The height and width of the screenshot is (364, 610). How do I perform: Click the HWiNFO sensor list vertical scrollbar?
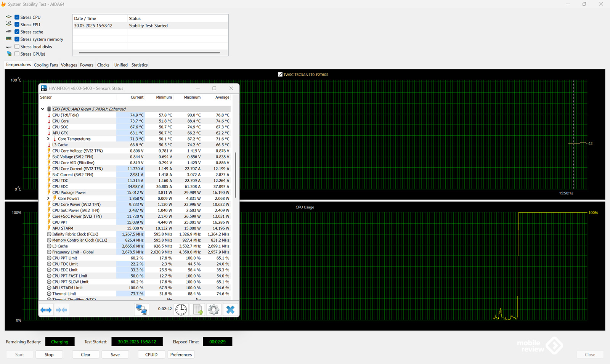click(236, 175)
